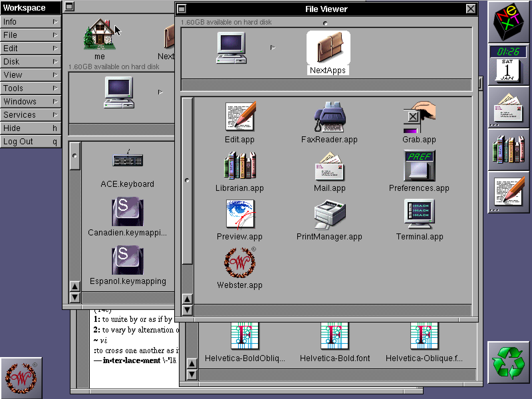The image size is (532, 399).
Task: Open the Edit submenu
Action: (x=31, y=48)
